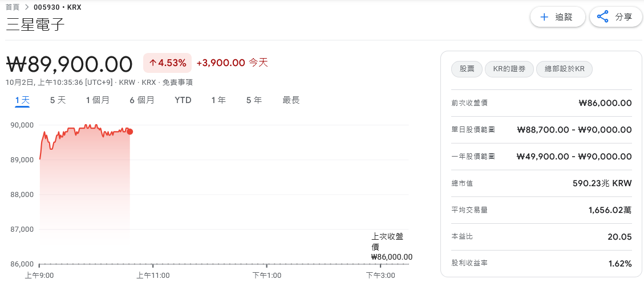The width and height of the screenshot is (644, 283).
Task: Click the 股票 category chip
Action: 467,69
